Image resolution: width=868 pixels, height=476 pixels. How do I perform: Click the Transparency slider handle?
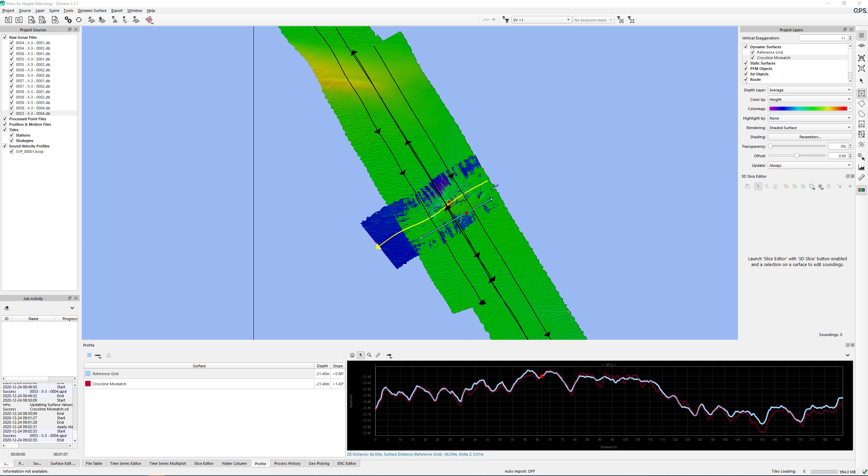coord(771,146)
